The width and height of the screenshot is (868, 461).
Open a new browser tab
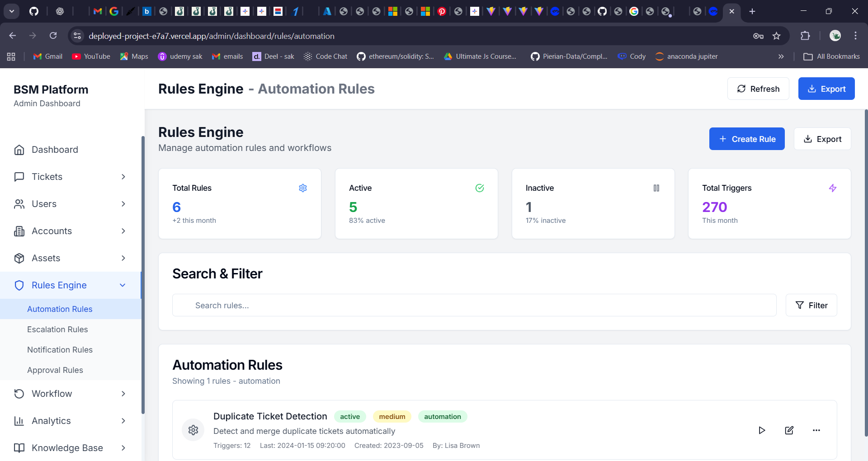752,11
